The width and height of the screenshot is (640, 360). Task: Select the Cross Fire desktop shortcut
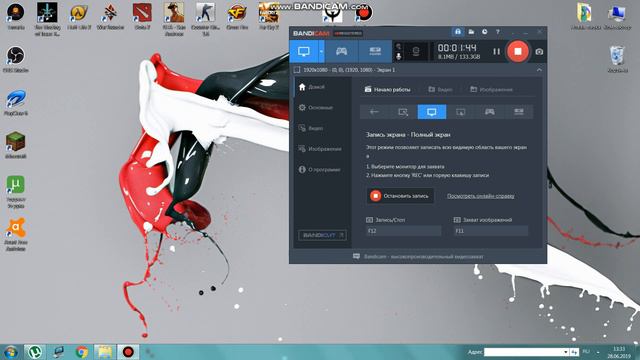(x=237, y=17)
